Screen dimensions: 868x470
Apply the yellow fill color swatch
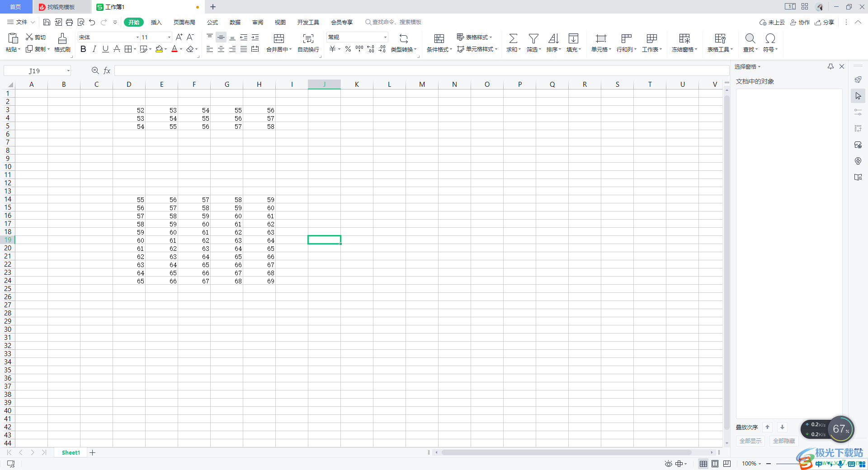click(159, 49)
